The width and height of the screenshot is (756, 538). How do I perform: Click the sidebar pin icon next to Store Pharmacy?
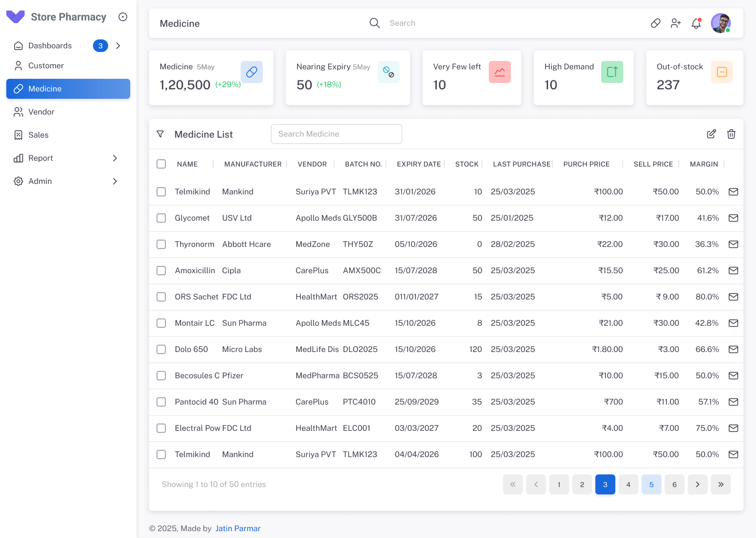(x=123, y=17)
